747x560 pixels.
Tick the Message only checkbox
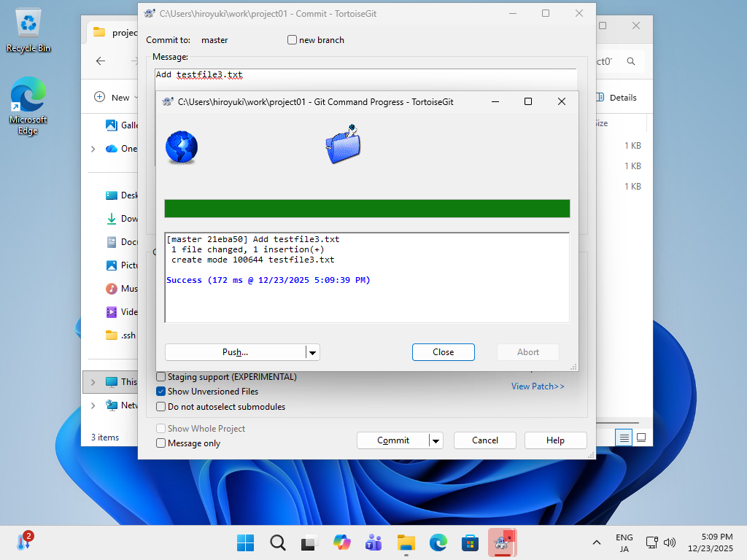[161, 443]
